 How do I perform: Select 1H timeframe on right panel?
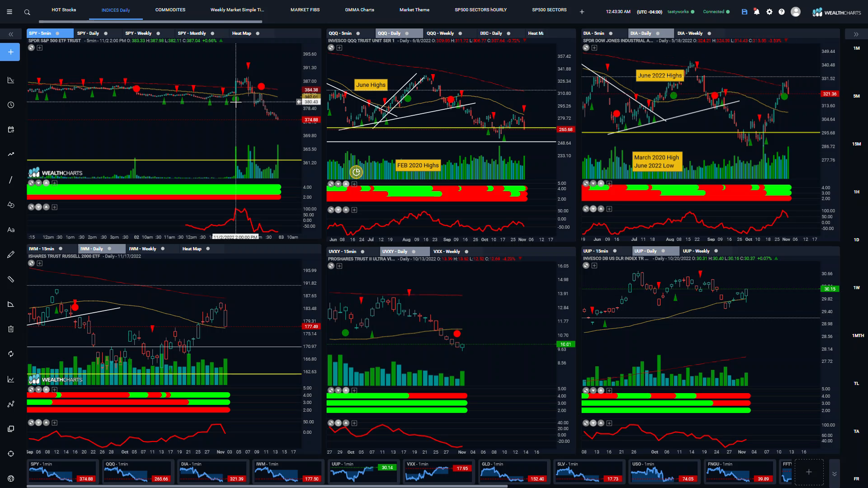(856, 192)
